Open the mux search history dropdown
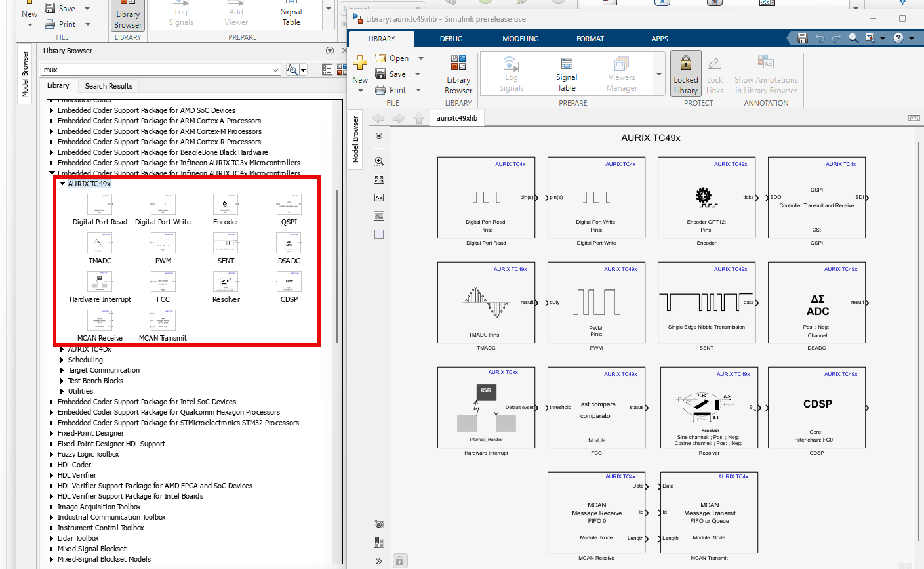Image resolution: width=924 pixels, height=569 pixels. point(275,70)
